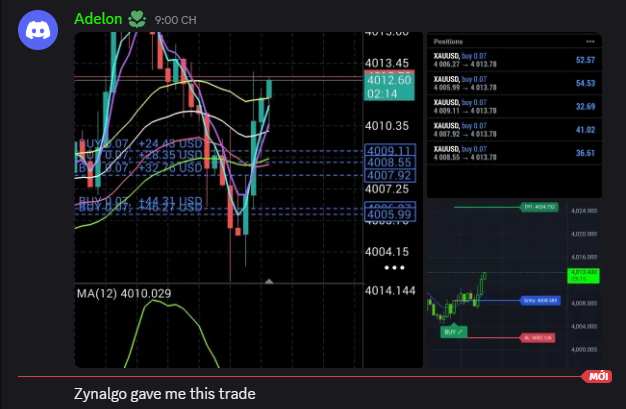
Task: Click the XAUUSD position with profit 41.02
Action: [514, 129]
